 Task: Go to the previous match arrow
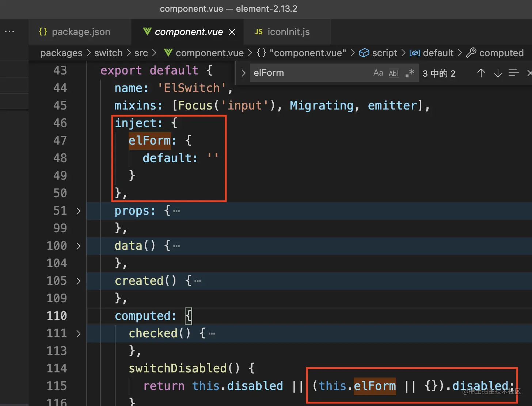(x=481, y=73)
